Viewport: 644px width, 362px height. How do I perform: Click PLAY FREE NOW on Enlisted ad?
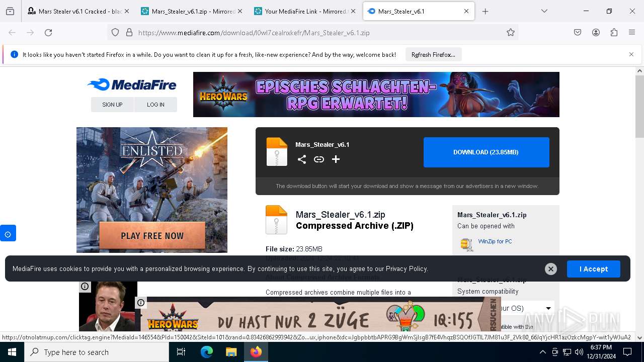(152, 235)
